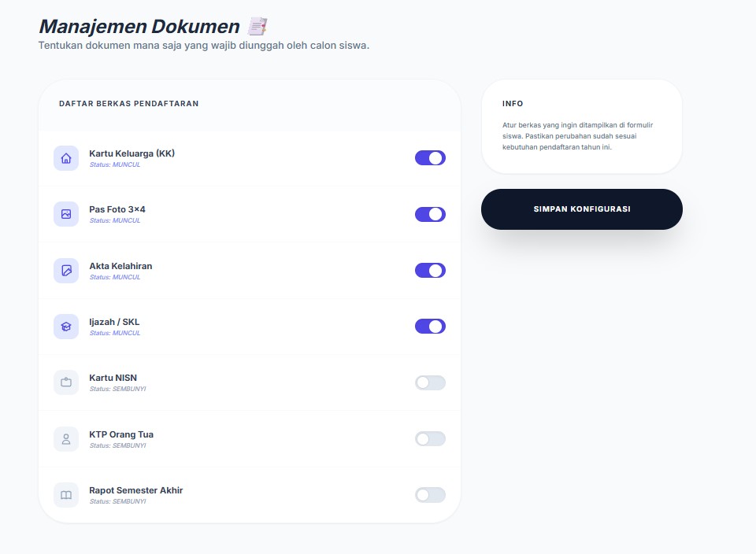The image size is (756, 554).
Task: Enable the Kartu NISN toggle
Action: coord(430,382)
